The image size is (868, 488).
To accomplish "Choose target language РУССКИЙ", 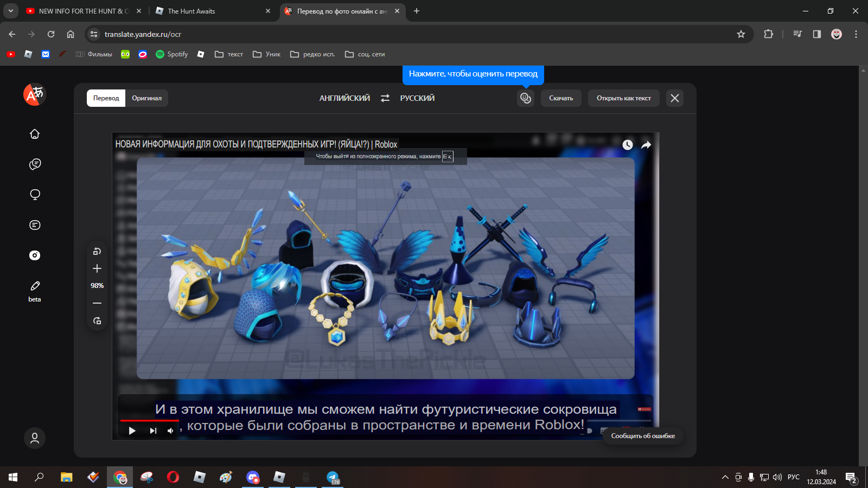I will (417, 98).
